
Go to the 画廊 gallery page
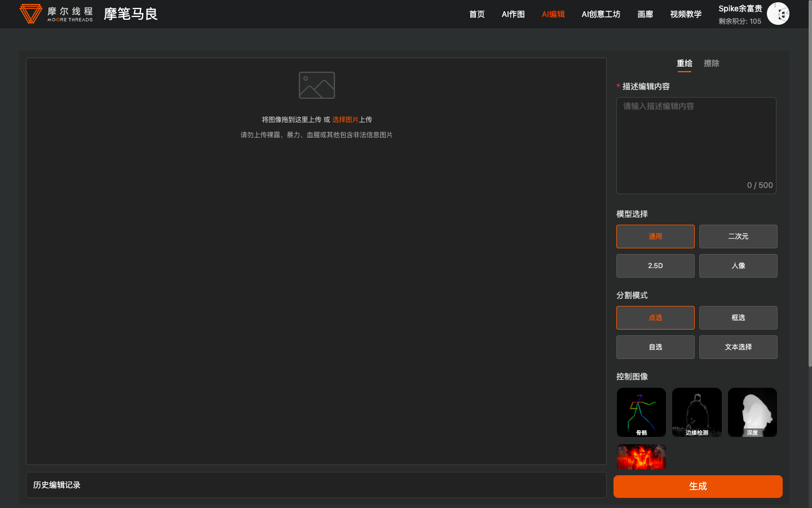pyautogui.click(x=645, y=14)
